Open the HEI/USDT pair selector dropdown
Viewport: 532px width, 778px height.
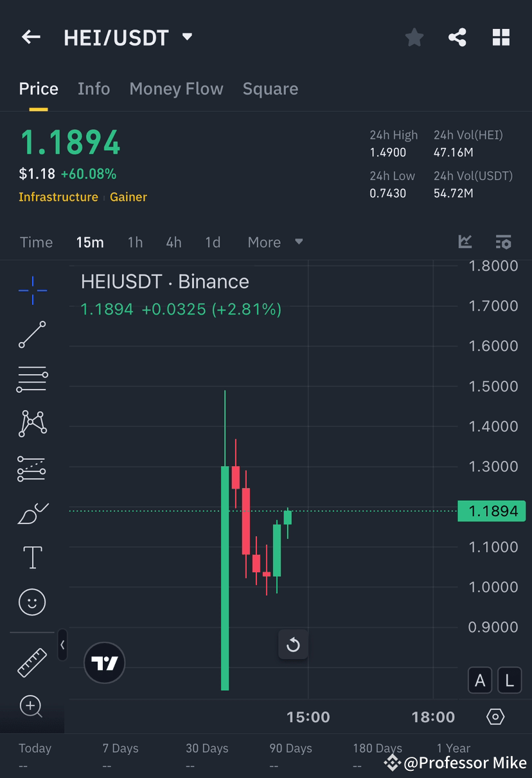tap(186, 37)
